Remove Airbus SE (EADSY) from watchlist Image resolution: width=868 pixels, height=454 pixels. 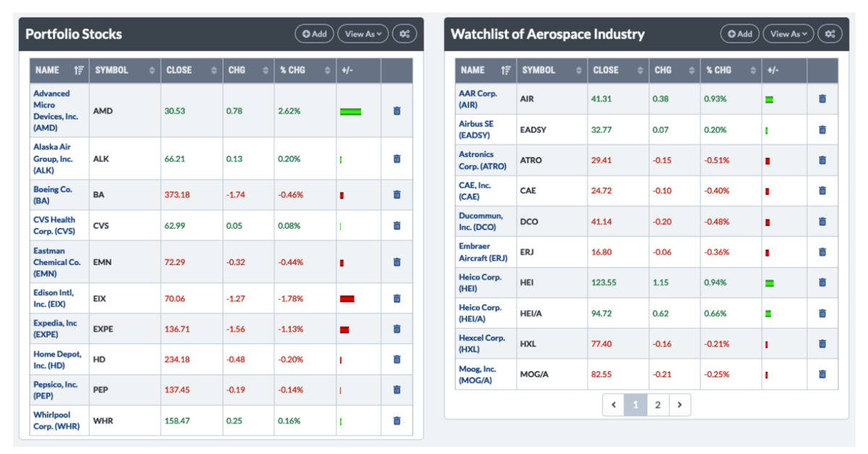(822, 130)
